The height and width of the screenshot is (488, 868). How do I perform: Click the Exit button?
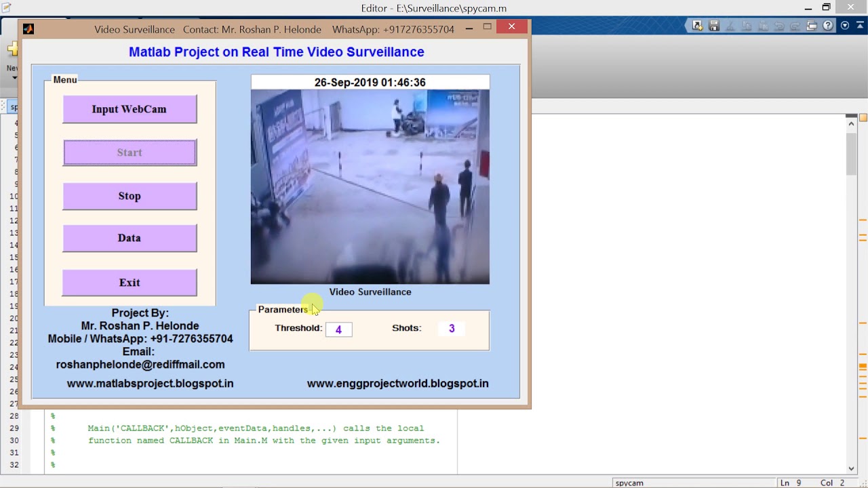(x=130, y=283)
